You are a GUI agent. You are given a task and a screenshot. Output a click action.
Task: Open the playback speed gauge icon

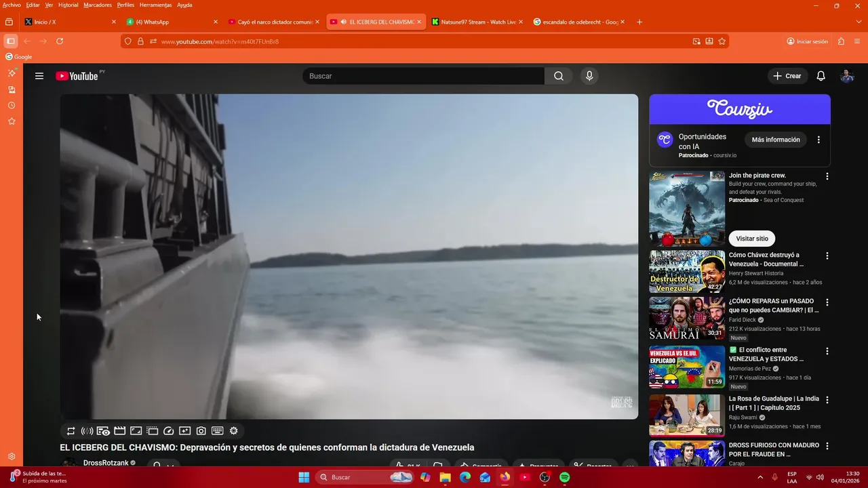[x=169, y=431]
